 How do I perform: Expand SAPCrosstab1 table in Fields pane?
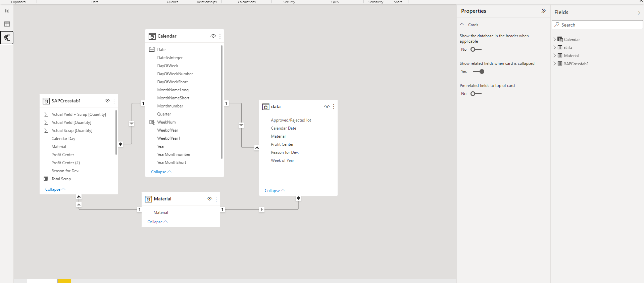point(555,63)
